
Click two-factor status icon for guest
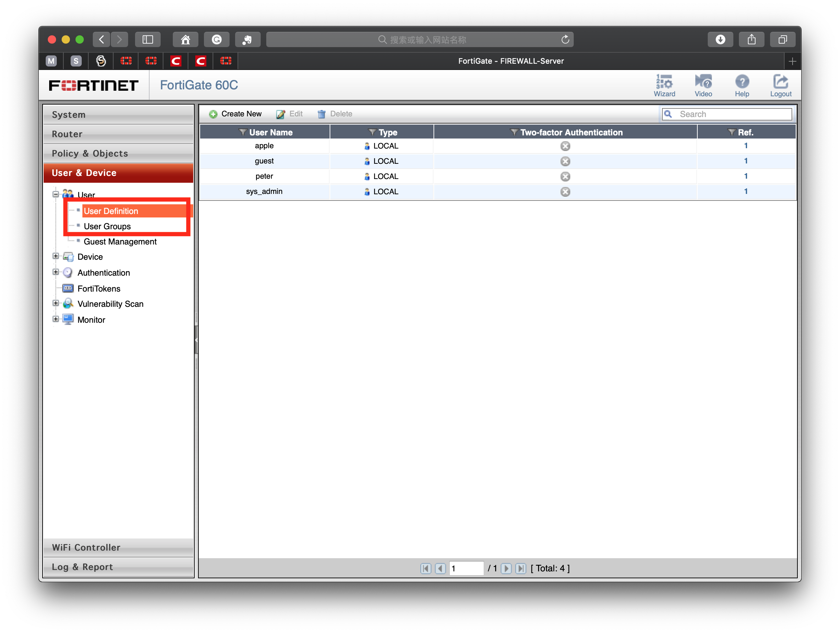click(565, 161)
